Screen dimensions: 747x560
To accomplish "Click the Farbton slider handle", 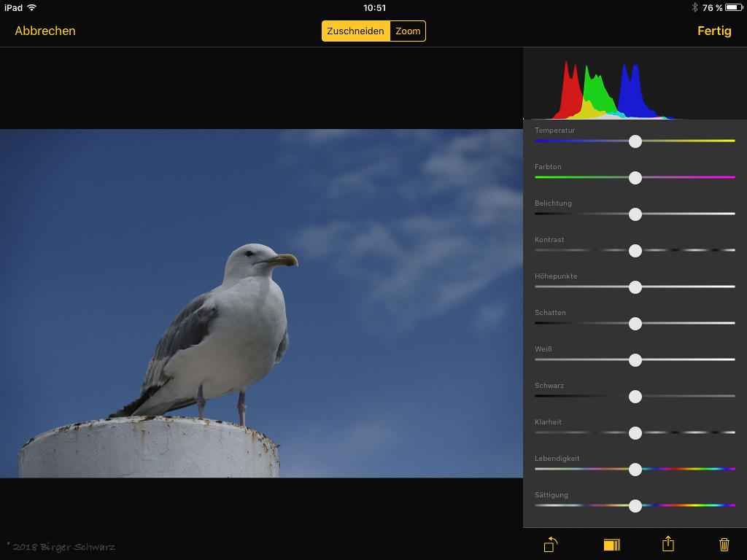I will [x=635, y=177].
